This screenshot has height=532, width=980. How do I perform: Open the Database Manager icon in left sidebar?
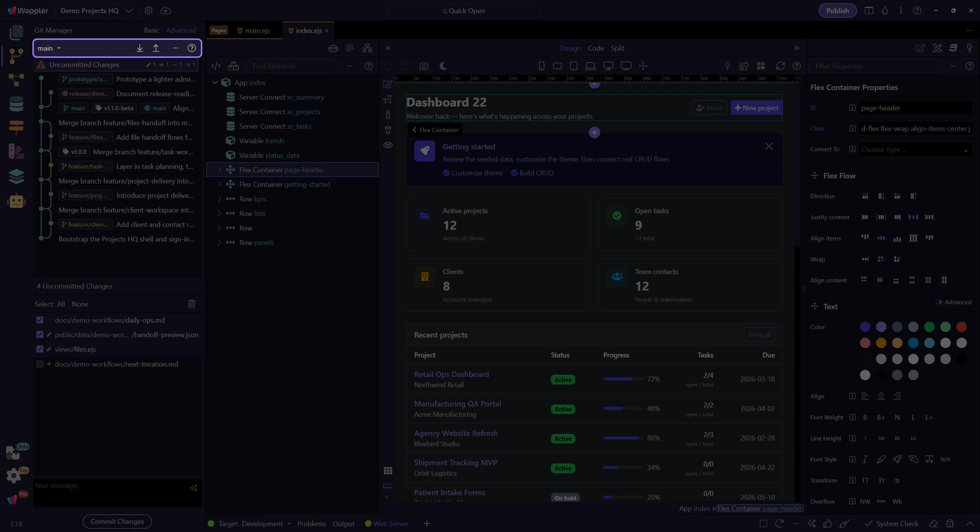(16, 104)
